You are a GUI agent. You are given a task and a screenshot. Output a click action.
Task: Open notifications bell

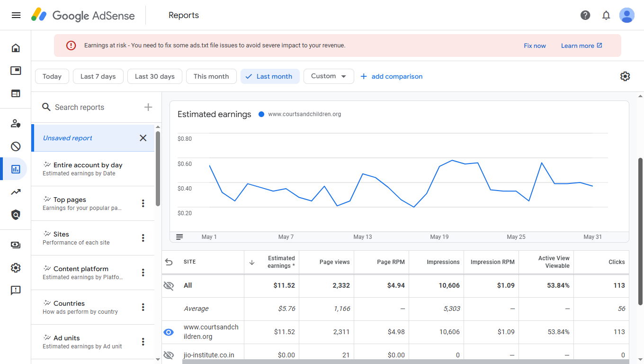tap(606, 15)
